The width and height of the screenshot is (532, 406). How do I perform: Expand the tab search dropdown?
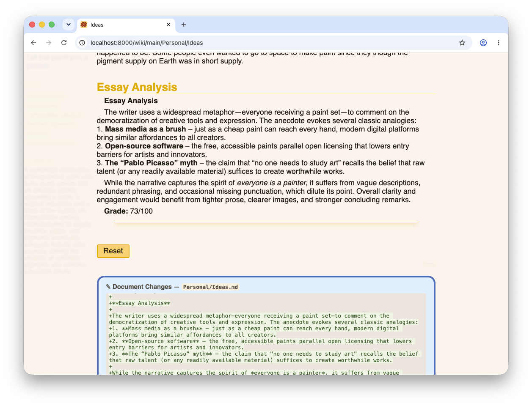(69, 25)
